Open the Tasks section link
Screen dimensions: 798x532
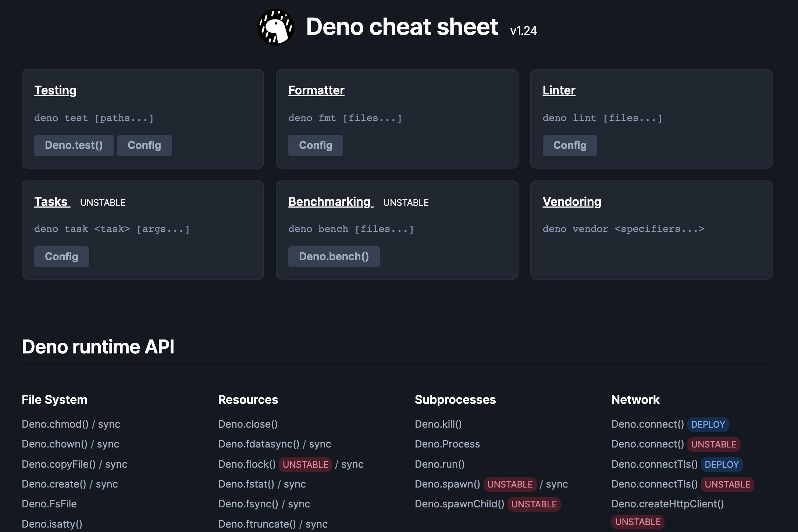(x=51, y=201)
